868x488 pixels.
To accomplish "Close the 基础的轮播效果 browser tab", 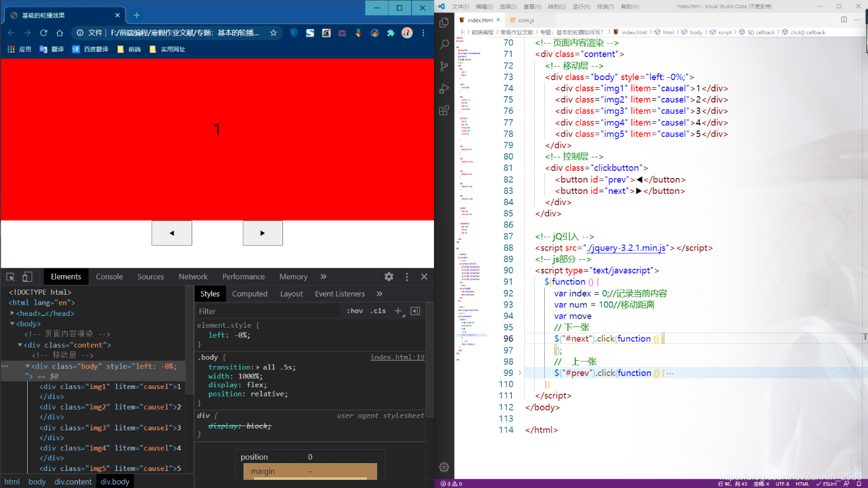I will tap(117, 15).
